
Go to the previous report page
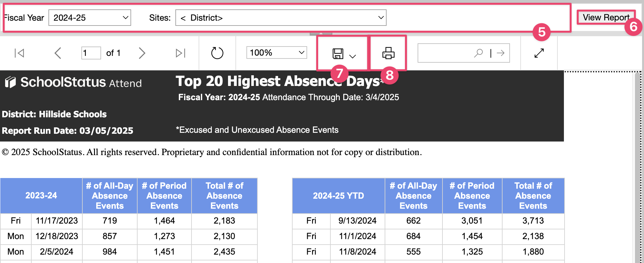(58, 53)
